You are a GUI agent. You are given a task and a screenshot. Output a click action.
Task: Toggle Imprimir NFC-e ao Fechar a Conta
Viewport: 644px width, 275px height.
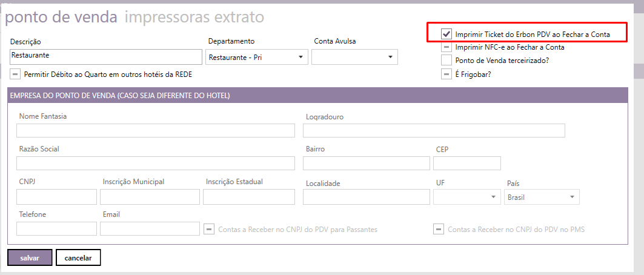pos(446,47)
